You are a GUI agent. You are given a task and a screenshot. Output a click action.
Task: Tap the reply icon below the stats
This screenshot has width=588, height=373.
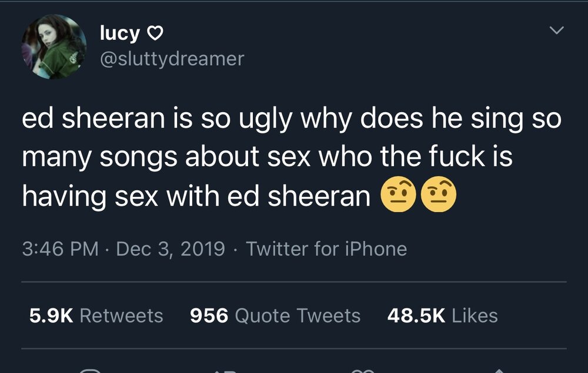[x=91, y=371]
